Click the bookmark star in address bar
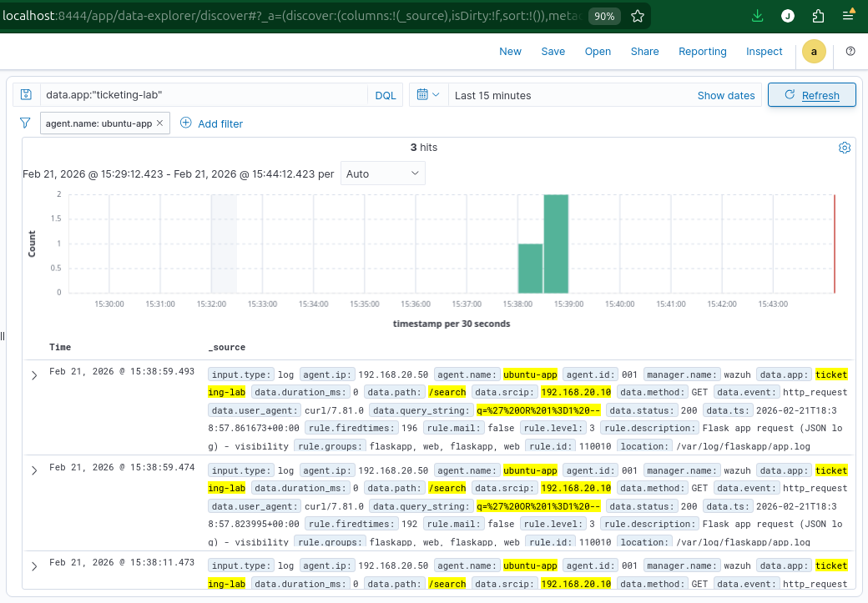The height and width of the screenshot is (603, 868). [x=638, y=16]
